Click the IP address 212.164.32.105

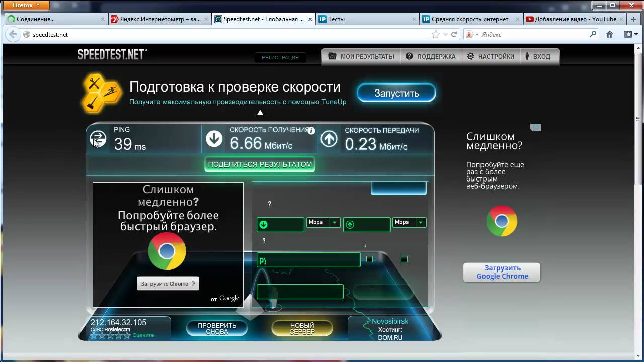point(118,322)
